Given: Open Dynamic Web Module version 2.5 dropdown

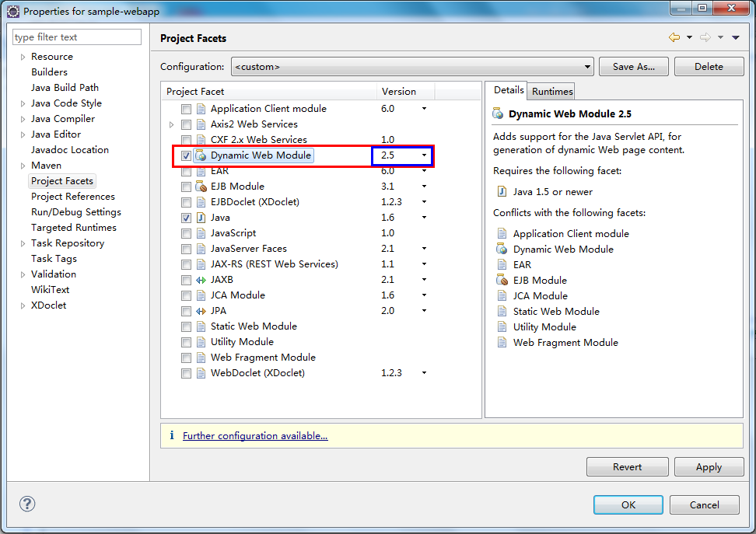Looking at the screenshot, I should 424,155.
